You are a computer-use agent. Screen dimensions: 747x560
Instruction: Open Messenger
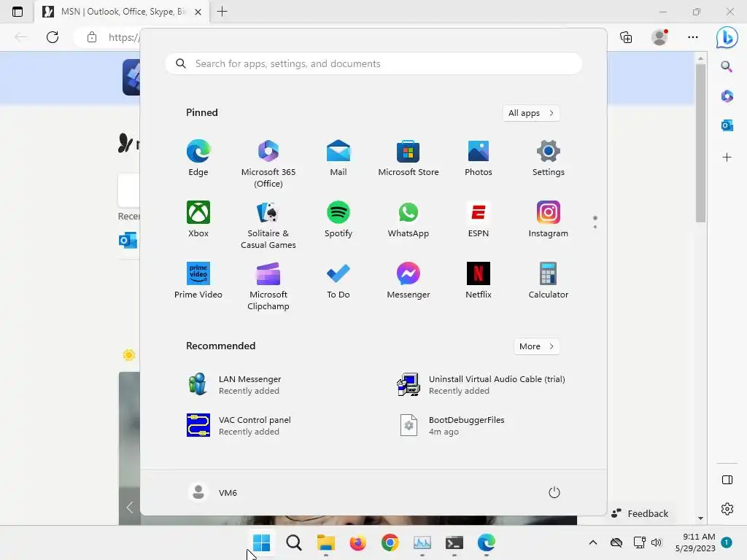pyautogui.click(x=409, y=281)
